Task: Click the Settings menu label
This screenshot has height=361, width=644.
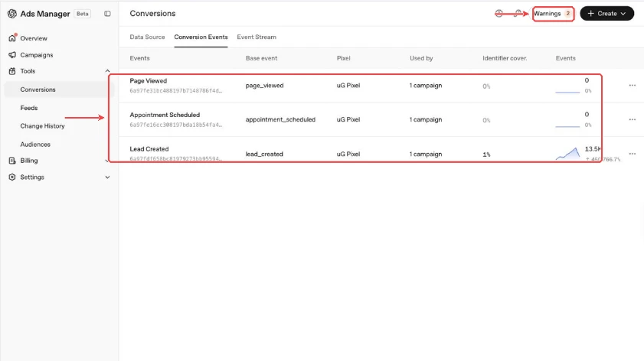Action: [x=32, y=177]
